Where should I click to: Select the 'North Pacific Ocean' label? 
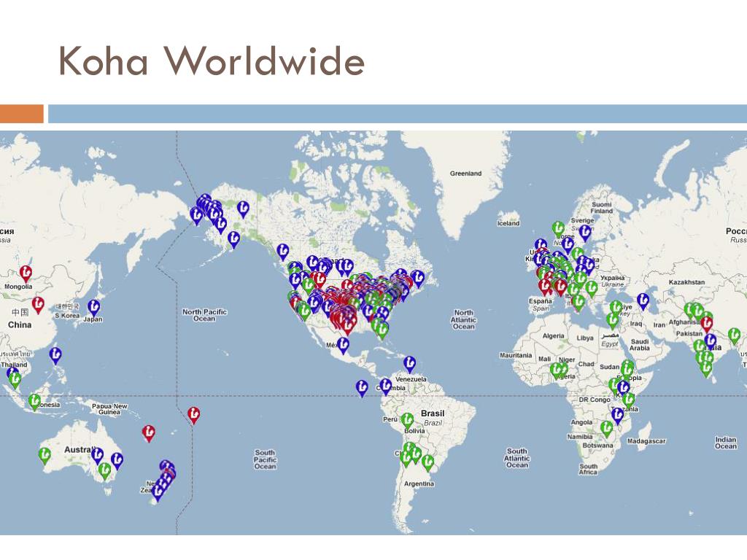[204, 315]
